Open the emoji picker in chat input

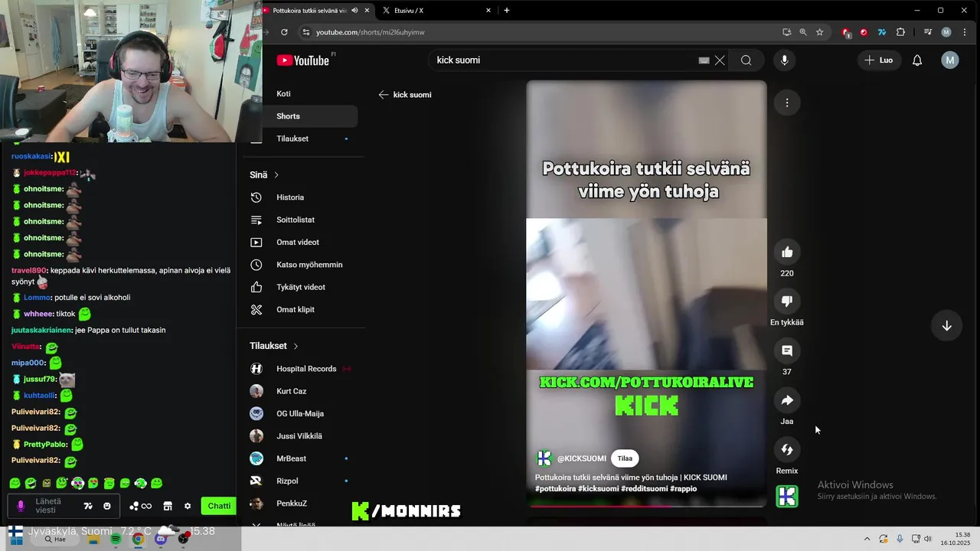pyautogui.click(x=107, y=506)
